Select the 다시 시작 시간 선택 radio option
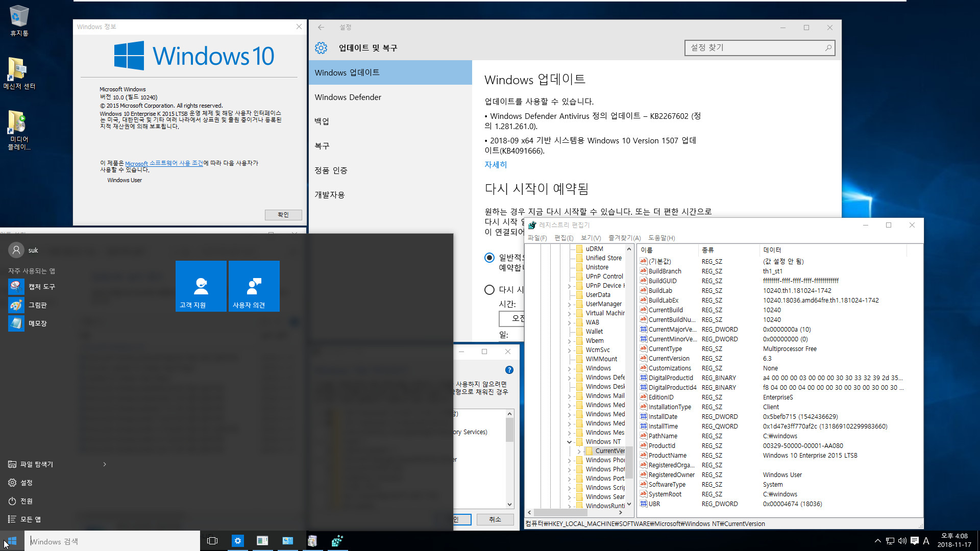The height and width of the screenshot is (551, 980). click(489, 290)
